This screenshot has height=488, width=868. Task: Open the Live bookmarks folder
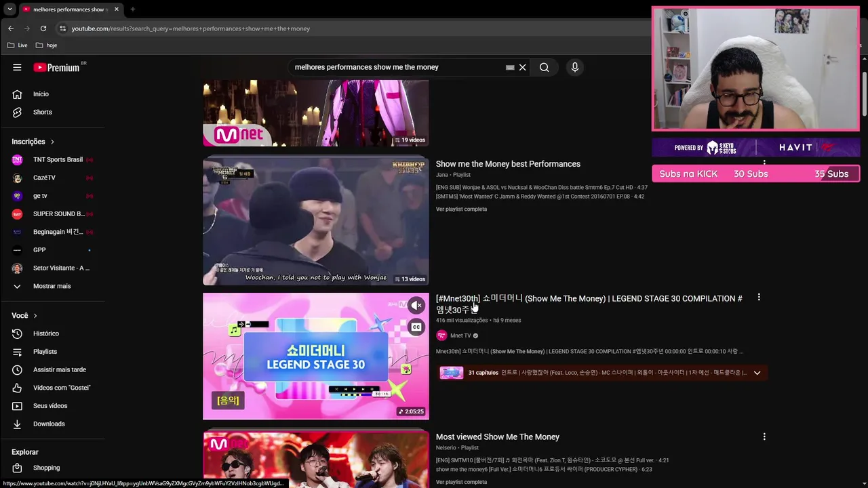(18, 45)
